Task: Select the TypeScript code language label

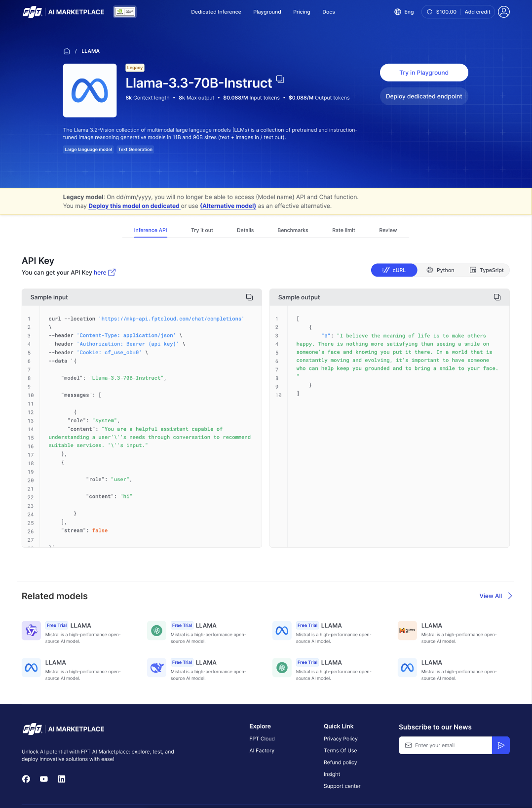Action: 492,270
